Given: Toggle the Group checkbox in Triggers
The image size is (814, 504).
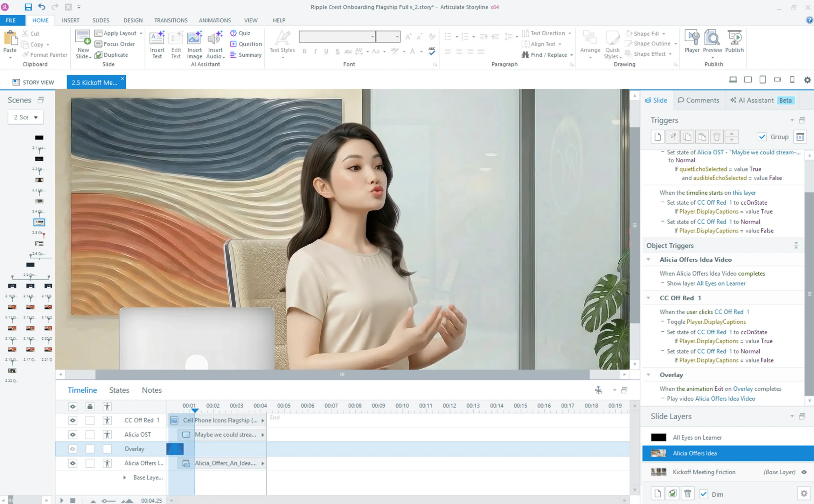Looking at the screenshot, I should tap(762, 136).
